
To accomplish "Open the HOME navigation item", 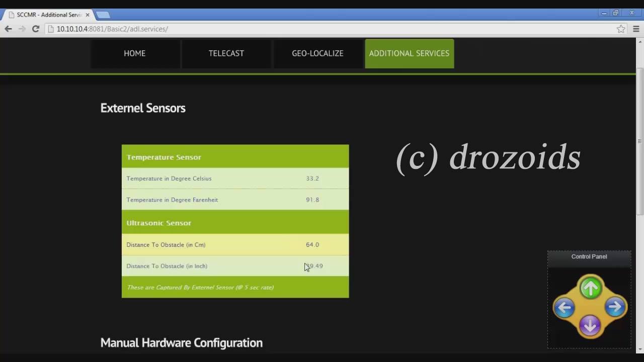I will (135, 53).
